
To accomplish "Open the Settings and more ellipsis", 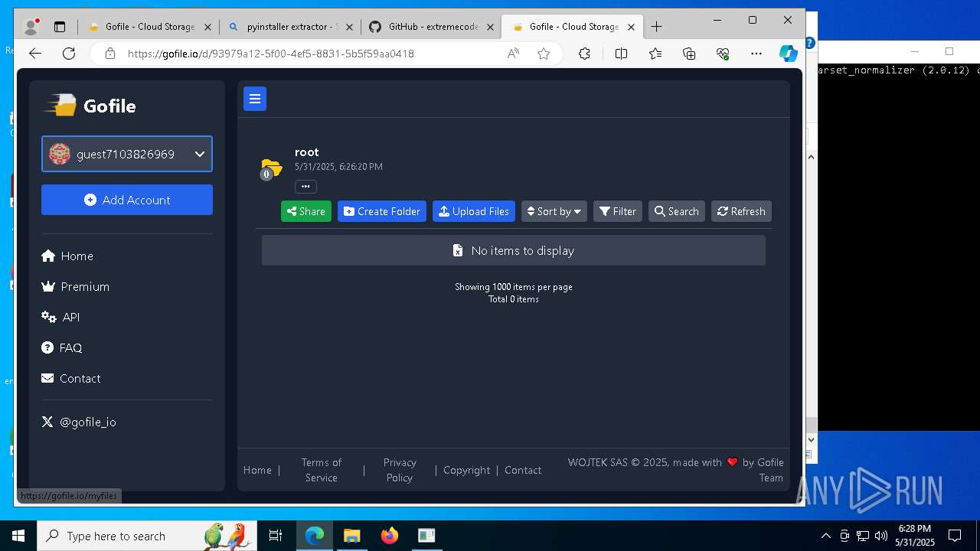I will pyautogui.click(x=756, y=54).
